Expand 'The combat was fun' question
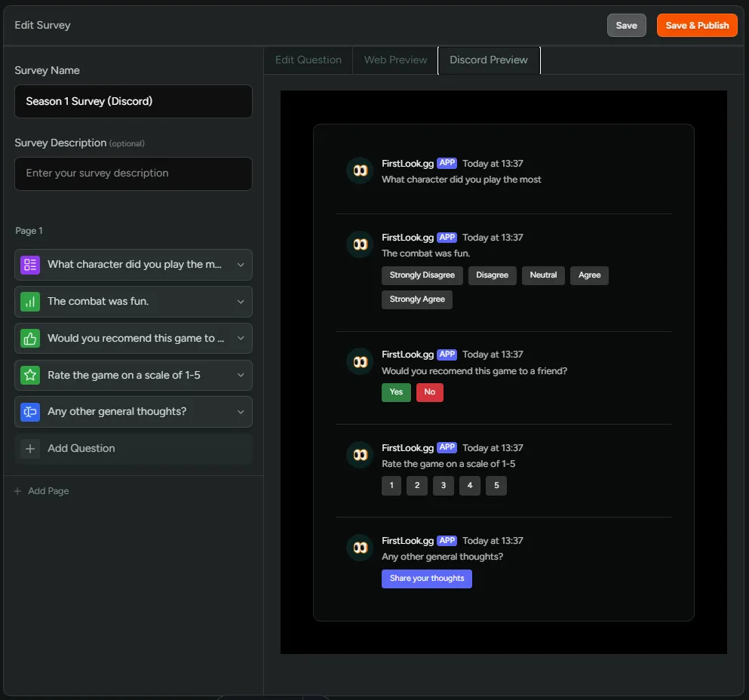Image resolution: width=749 pixels, height=700 pixels. coord(240,301)
